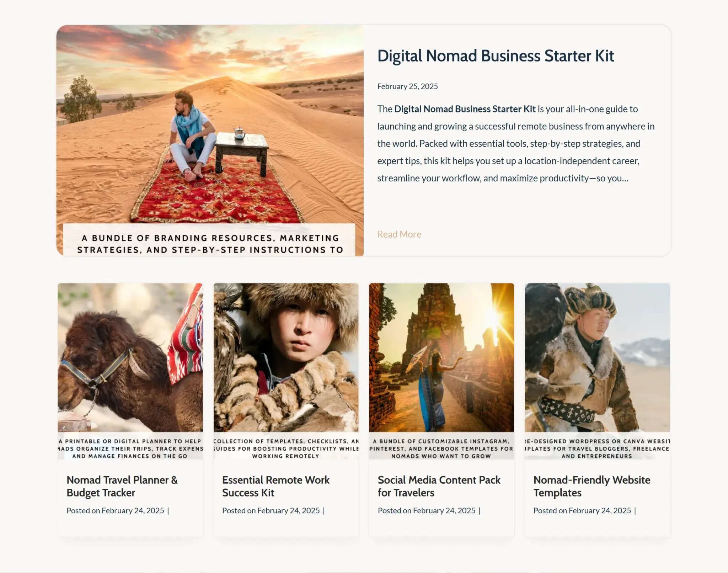Click the date under Essential Remote Work
Screen dimensions: 728x573
(x=289, y=511)
